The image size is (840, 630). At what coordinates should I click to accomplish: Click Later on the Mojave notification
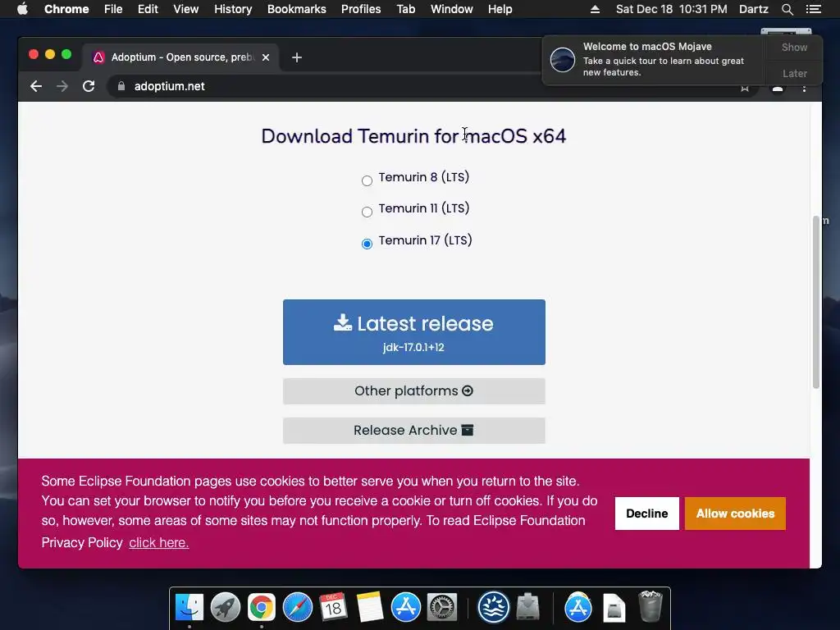pyautogui.click(x=794, y=73)
